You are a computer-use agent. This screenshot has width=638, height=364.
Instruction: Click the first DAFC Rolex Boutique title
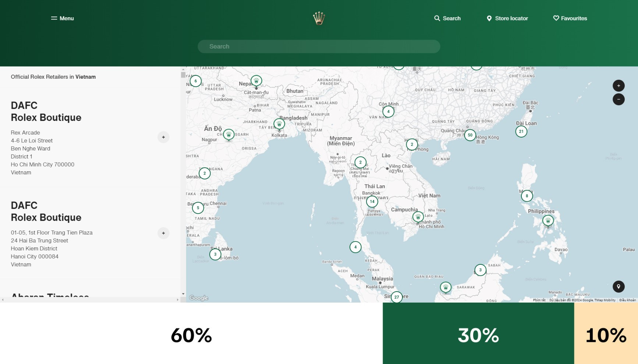tap(46, 111)
